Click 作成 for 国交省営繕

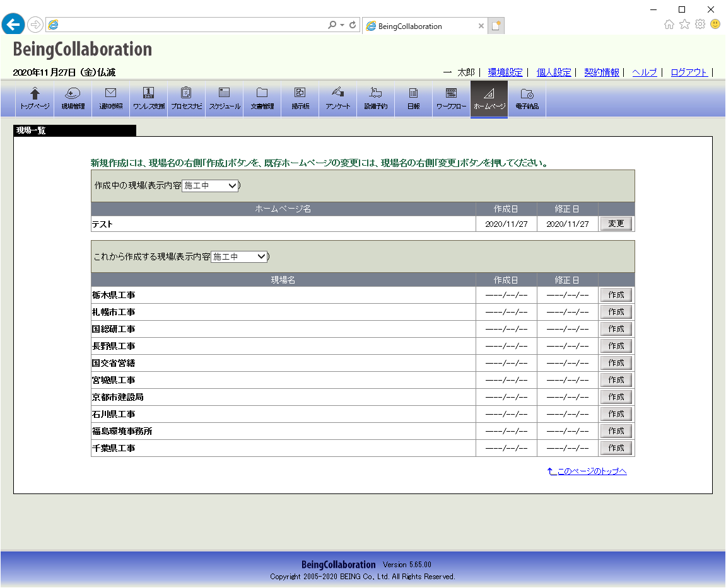(x=616, y=363)
